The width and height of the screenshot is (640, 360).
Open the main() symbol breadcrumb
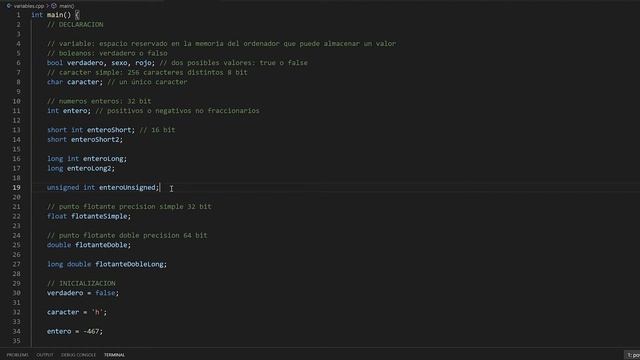(67, 6)
